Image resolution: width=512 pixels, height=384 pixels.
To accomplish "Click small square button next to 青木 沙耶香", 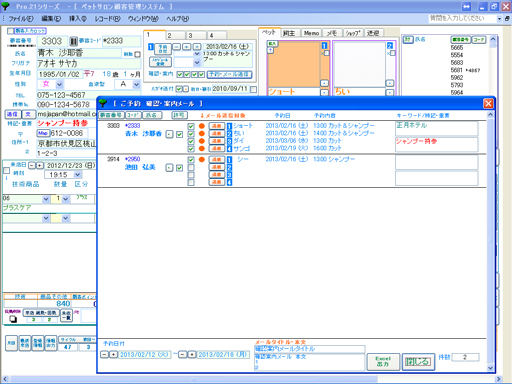I will coord(170,134).
